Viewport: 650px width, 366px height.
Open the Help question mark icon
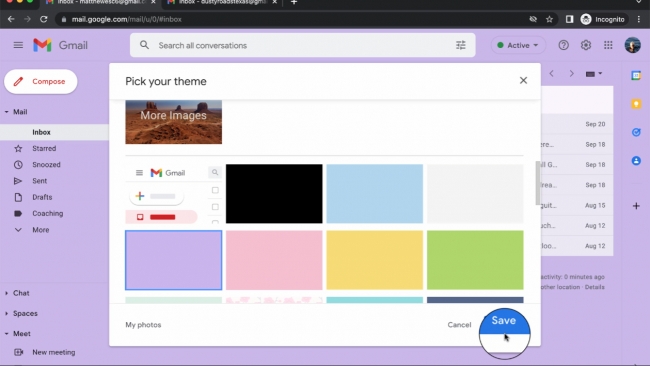[563, 45]
